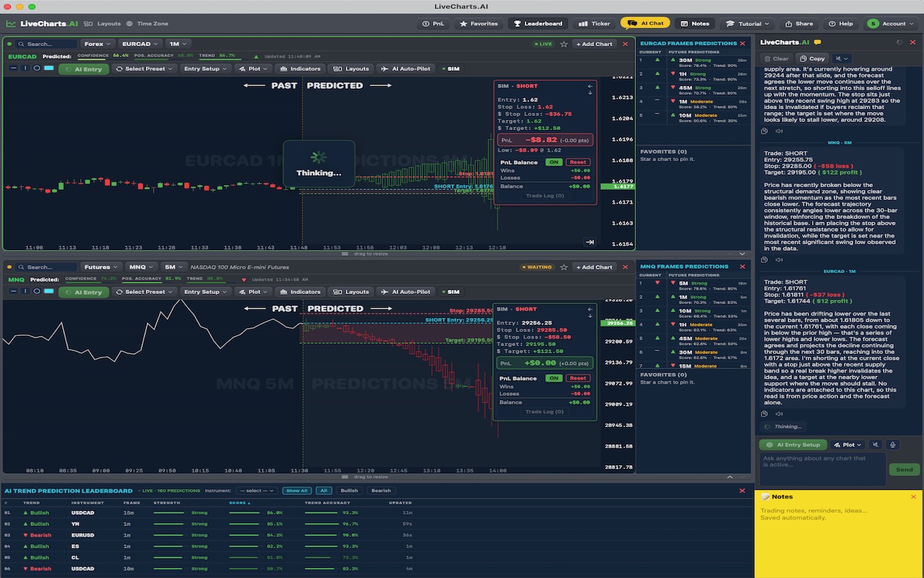Open Select Preset dropdown on EURCAD chart
The width and height of the screenshot is (924, 578).
145,69
